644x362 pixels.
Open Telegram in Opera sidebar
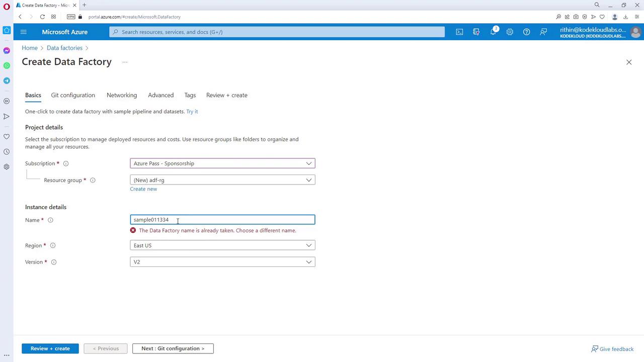(x=7, y=81)
